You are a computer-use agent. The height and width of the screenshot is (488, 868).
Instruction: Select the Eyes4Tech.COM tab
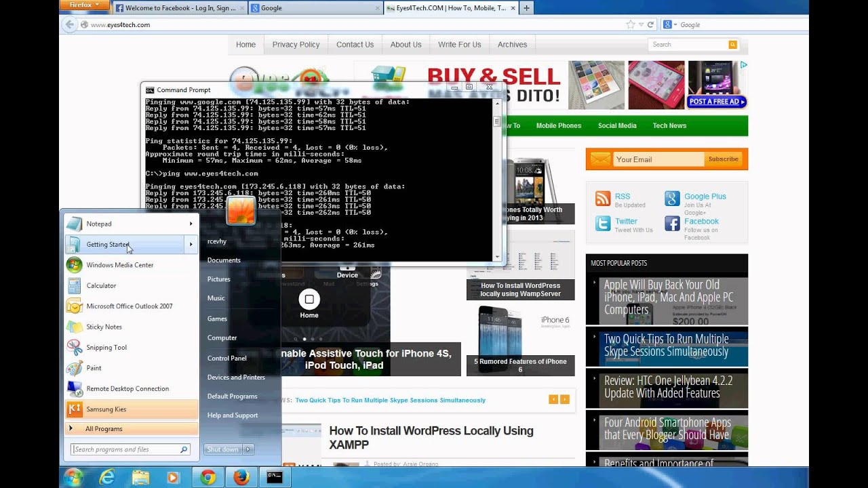pos(452,8)
